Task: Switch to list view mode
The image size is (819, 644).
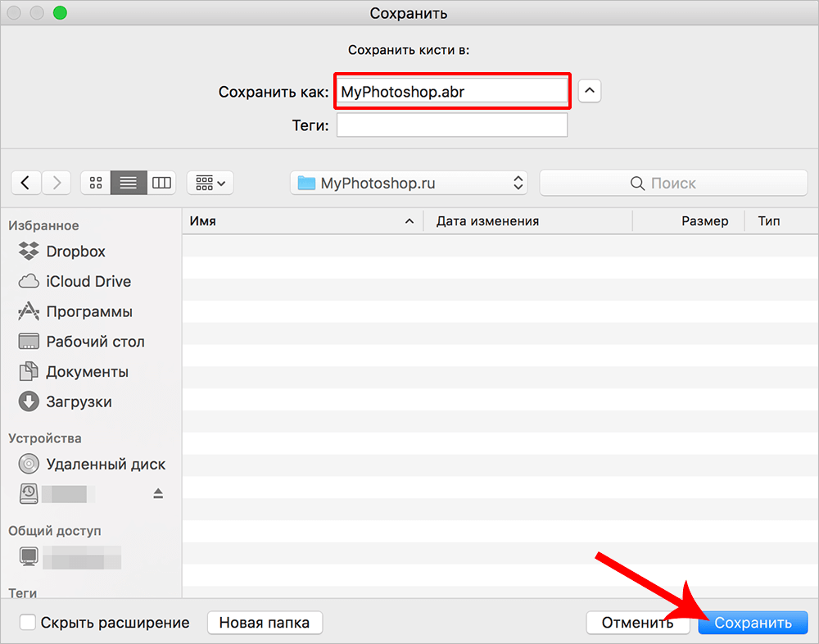Action: (x=129, y=183)
